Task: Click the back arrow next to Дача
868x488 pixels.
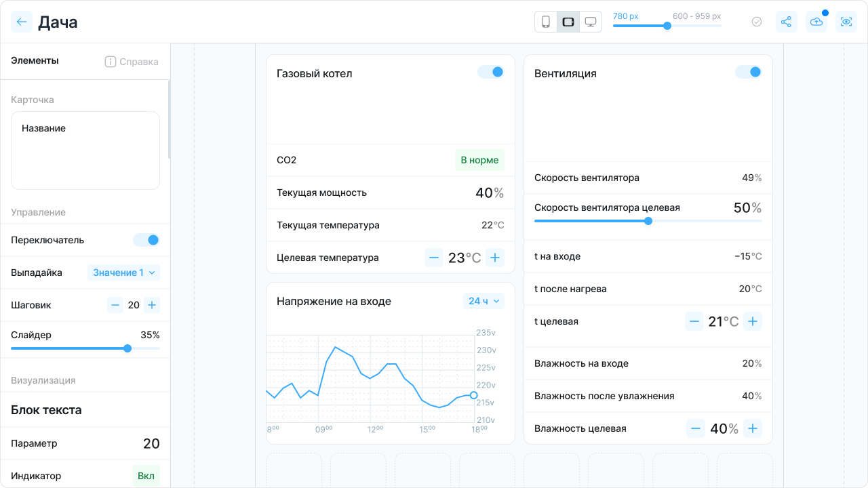Action: click(22, 22)
